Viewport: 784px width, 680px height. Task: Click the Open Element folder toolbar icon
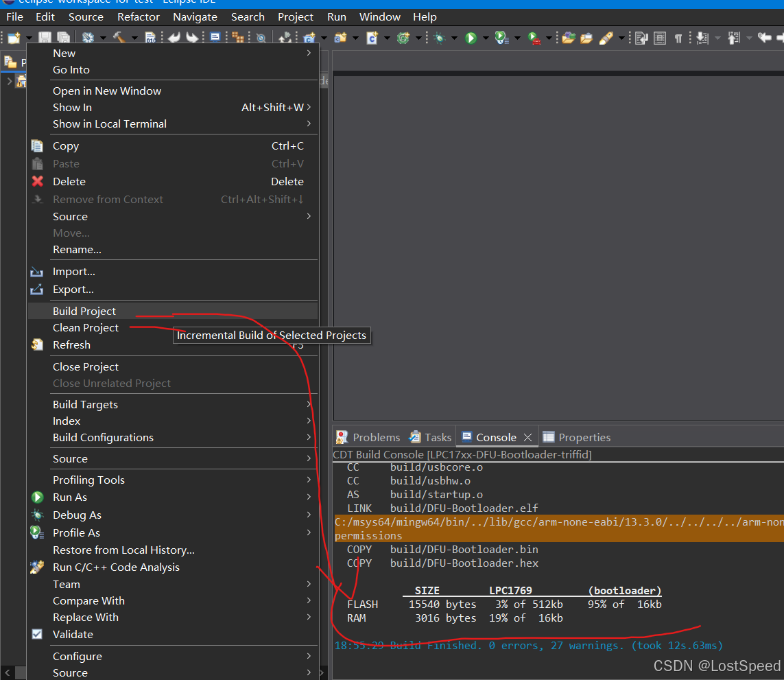pos(569,38)
